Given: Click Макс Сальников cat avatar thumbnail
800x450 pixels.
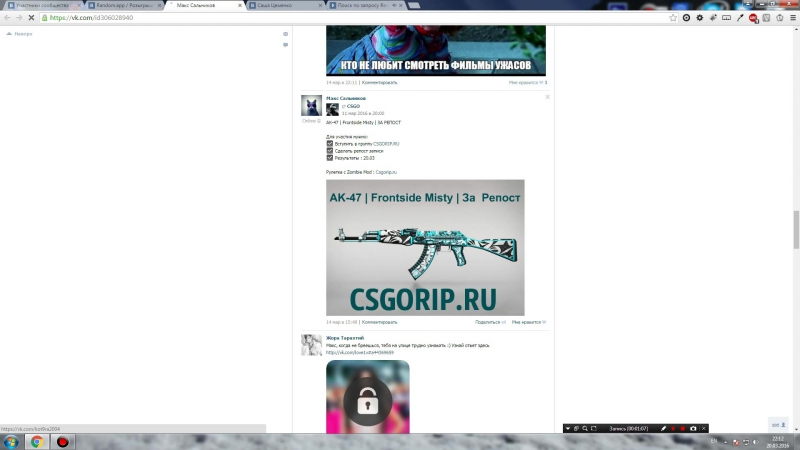Looking at the screenshot, I should coord(311,106).
